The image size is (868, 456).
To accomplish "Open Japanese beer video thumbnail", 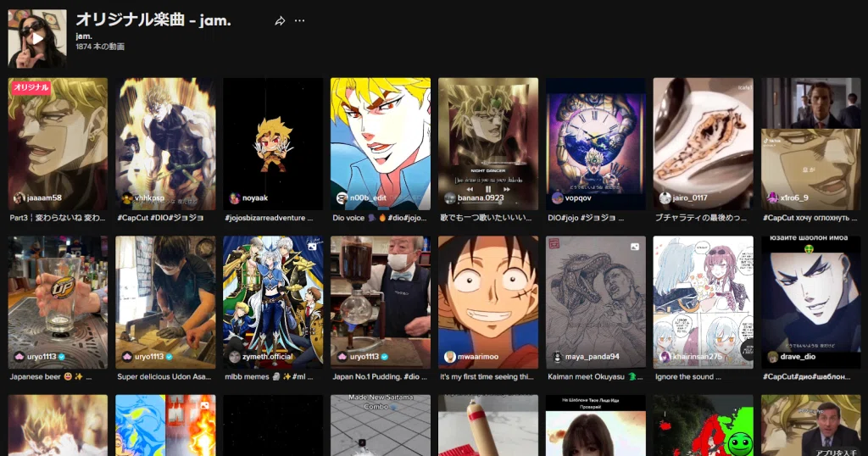I will tap(58, 302).
